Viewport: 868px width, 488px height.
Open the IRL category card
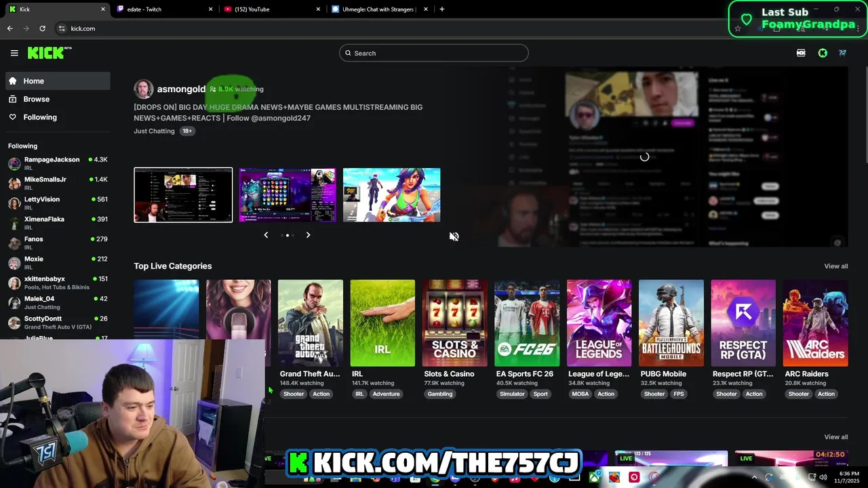point(382,323)
